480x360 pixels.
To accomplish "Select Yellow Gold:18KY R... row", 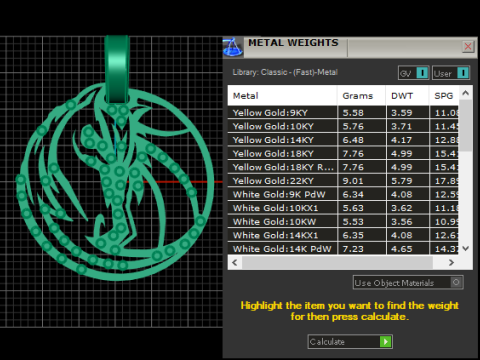I will [x=343, y=167].
